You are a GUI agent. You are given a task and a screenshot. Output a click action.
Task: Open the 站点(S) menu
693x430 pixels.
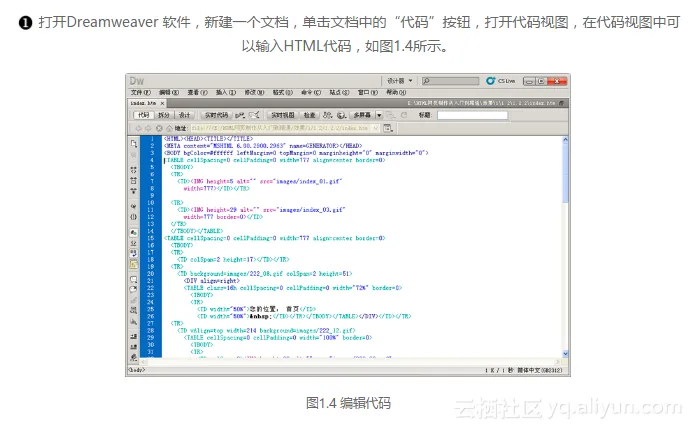pyautogui.click(x=339, y=93)
